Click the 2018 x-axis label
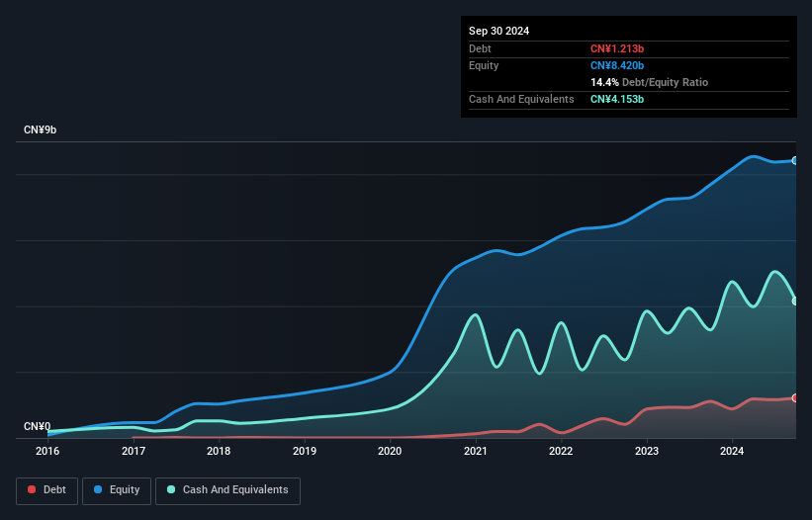 (x=219, y=451)
